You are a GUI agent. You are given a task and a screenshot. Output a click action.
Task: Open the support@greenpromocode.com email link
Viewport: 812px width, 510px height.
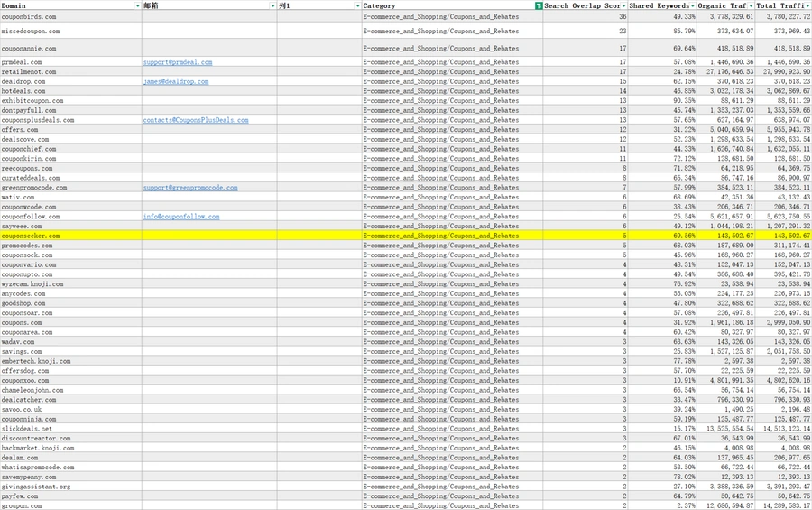pos(190,188)
